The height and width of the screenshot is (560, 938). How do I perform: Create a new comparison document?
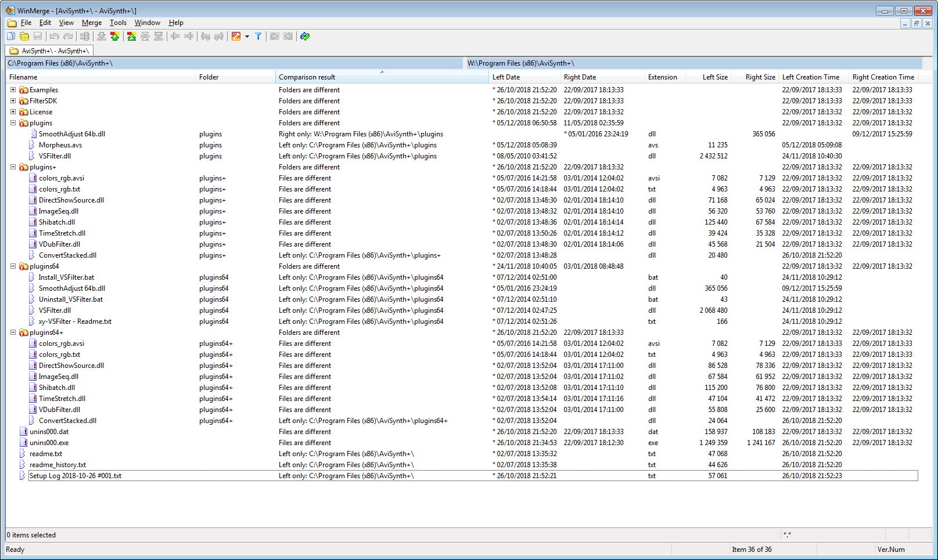11,37
